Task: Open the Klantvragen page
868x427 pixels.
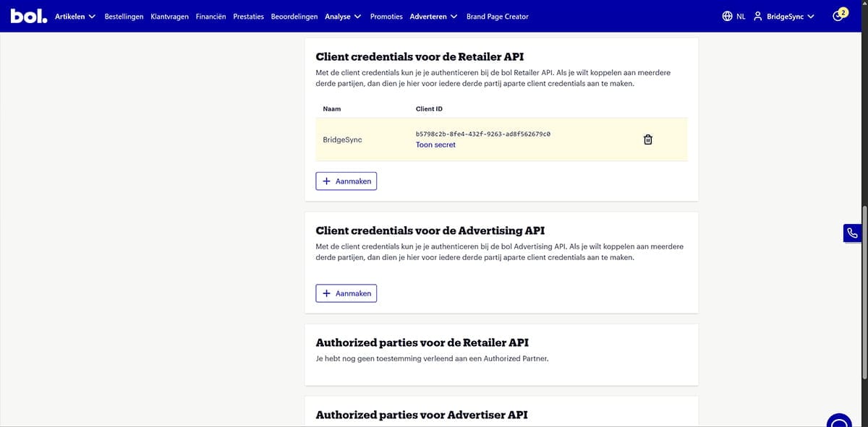Action: coord(169,15)
